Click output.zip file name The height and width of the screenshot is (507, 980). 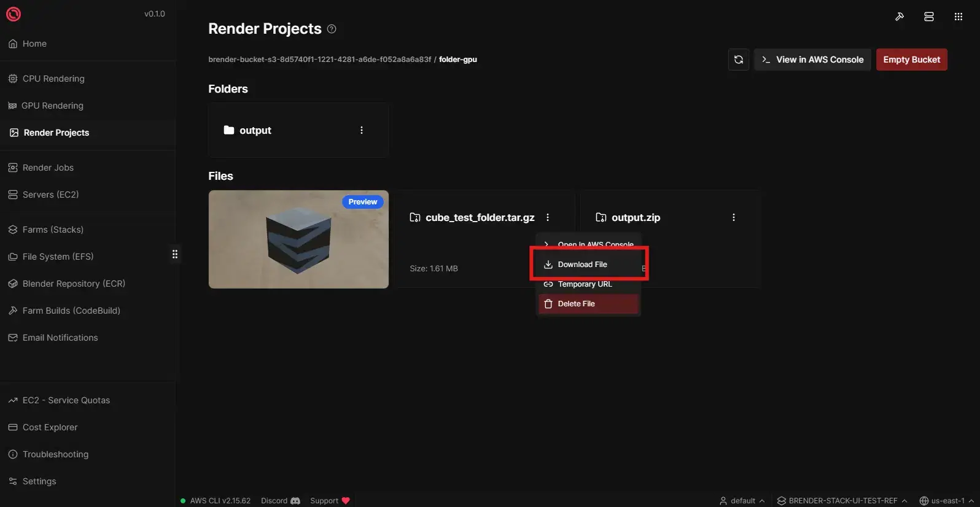click(636, 217)
